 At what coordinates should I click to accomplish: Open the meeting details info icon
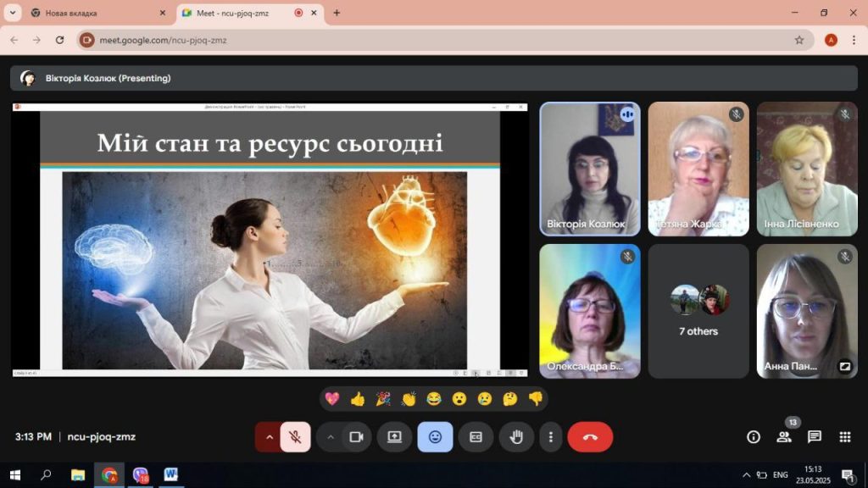point(753,437)
